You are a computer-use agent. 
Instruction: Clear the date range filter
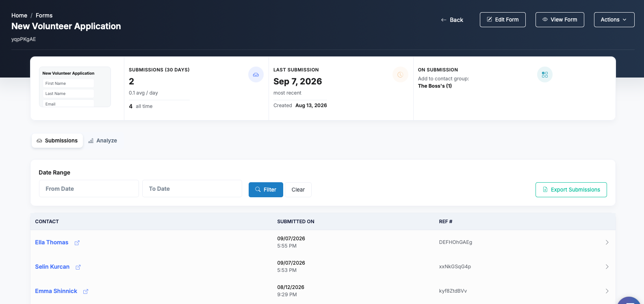(298, 190)
